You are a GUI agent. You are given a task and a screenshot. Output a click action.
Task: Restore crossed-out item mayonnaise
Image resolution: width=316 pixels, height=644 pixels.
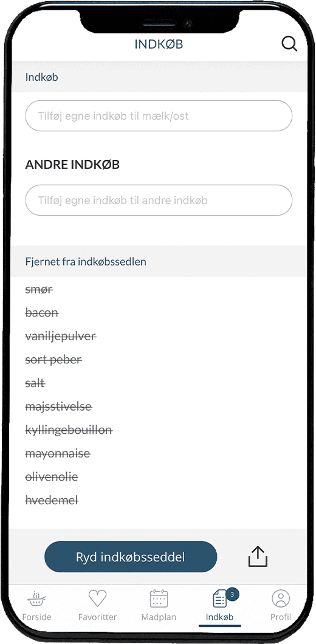pos(58,454)
